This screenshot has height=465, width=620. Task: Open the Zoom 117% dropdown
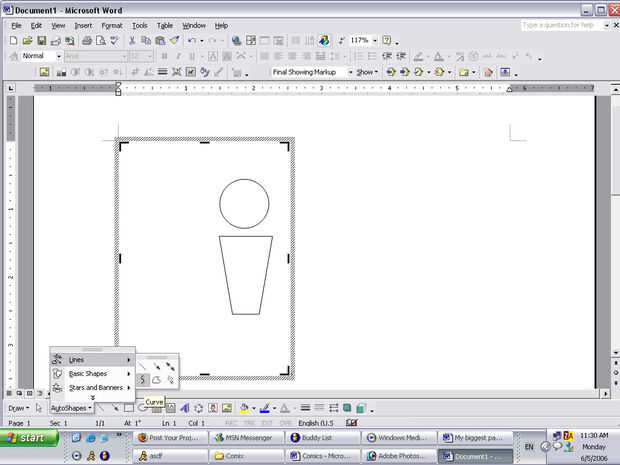point(375,41)
